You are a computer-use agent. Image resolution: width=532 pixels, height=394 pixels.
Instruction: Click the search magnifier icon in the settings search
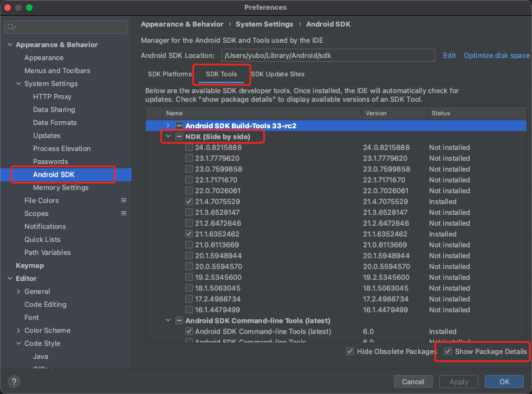point(11,27)
